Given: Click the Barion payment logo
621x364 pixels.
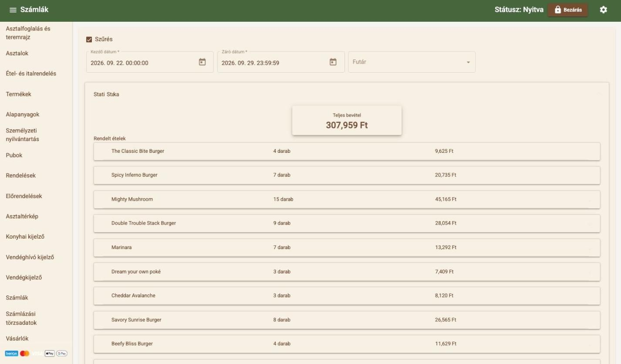Looking at the screenshot, I should 12,354.
